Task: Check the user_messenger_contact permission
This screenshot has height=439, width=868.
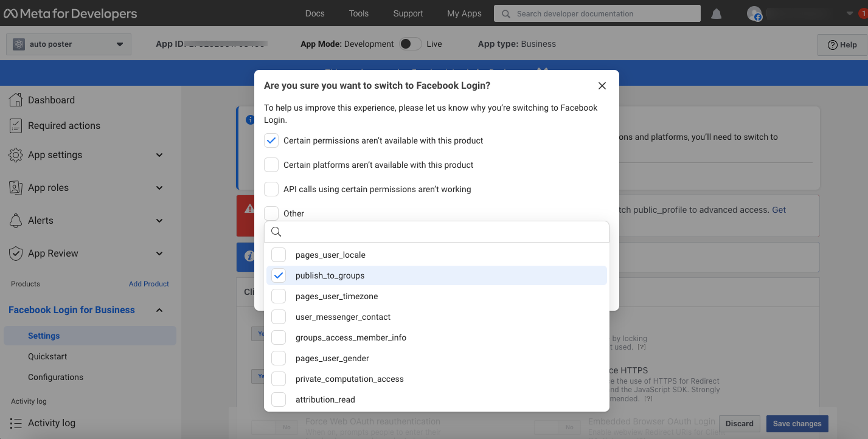Action: 279,317
